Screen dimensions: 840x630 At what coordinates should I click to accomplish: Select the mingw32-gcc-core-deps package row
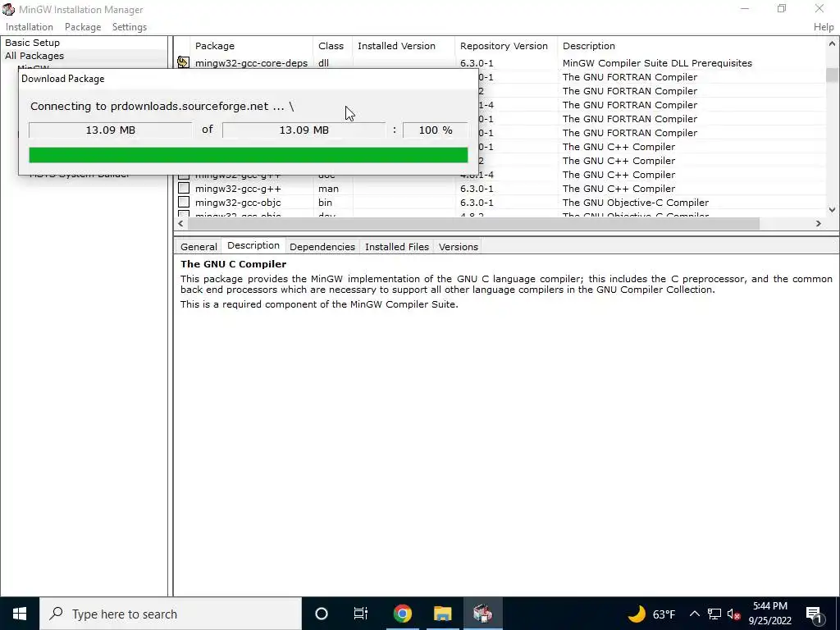501,62
